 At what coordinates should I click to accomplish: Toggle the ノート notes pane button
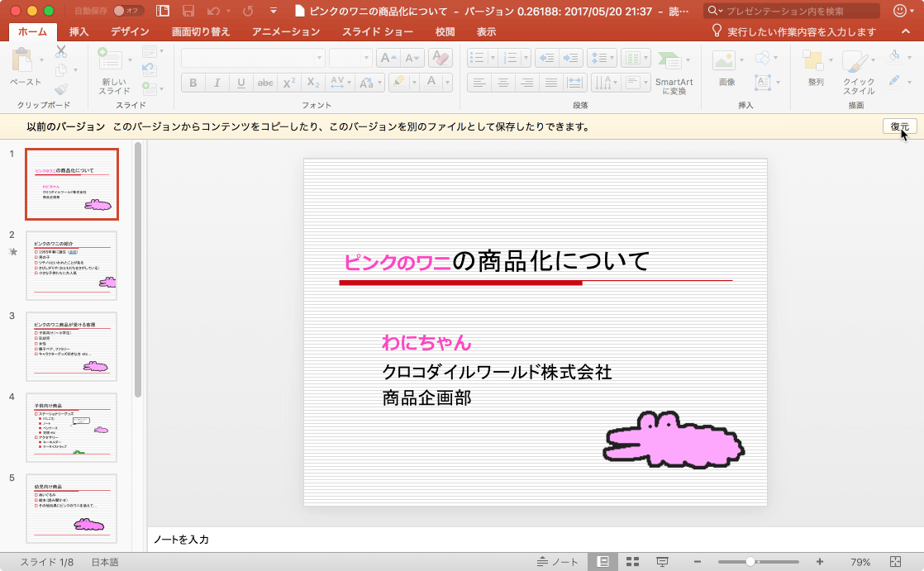[558, 562]
